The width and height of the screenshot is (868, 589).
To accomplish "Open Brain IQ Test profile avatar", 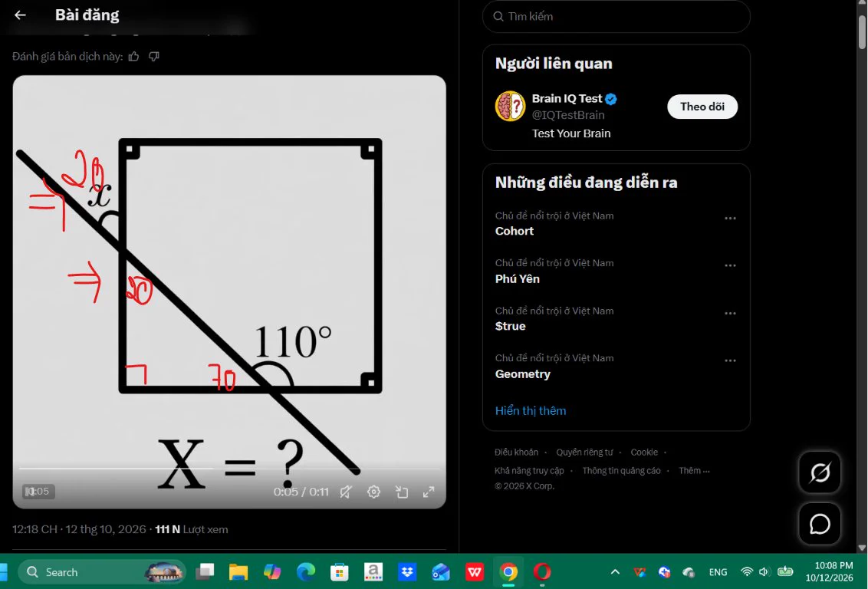I will 510,107.
